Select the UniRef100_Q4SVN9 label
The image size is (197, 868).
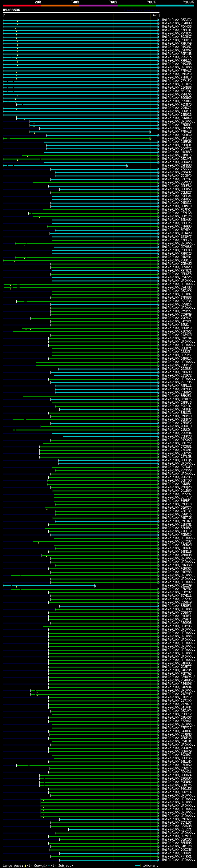(x=177, y=694)
